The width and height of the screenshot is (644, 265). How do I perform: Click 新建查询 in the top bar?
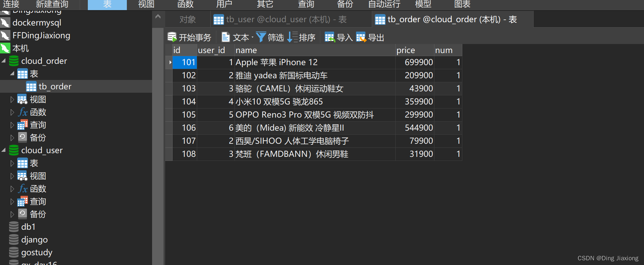(x=52, y=4)
